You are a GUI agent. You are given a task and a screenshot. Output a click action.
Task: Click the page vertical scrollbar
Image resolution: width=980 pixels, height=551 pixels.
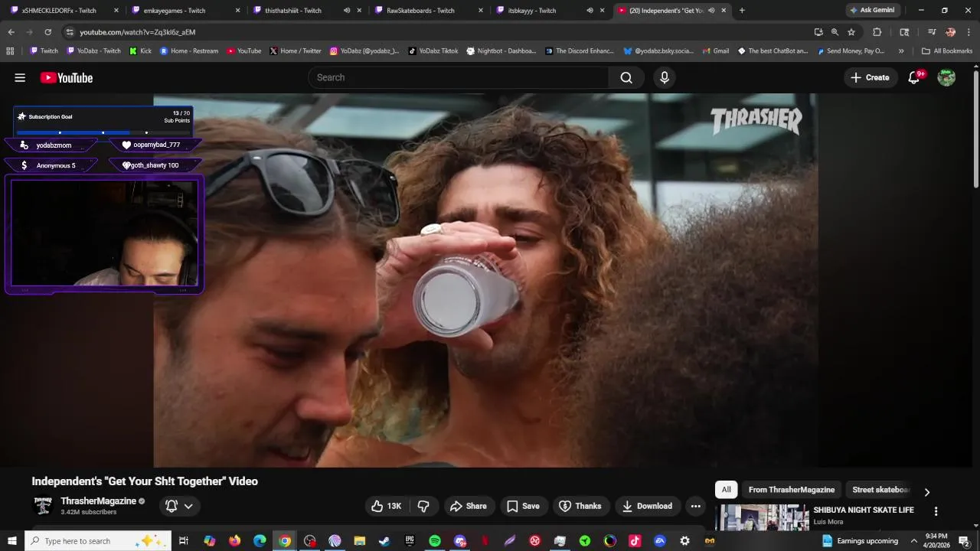tap(975, 130)
